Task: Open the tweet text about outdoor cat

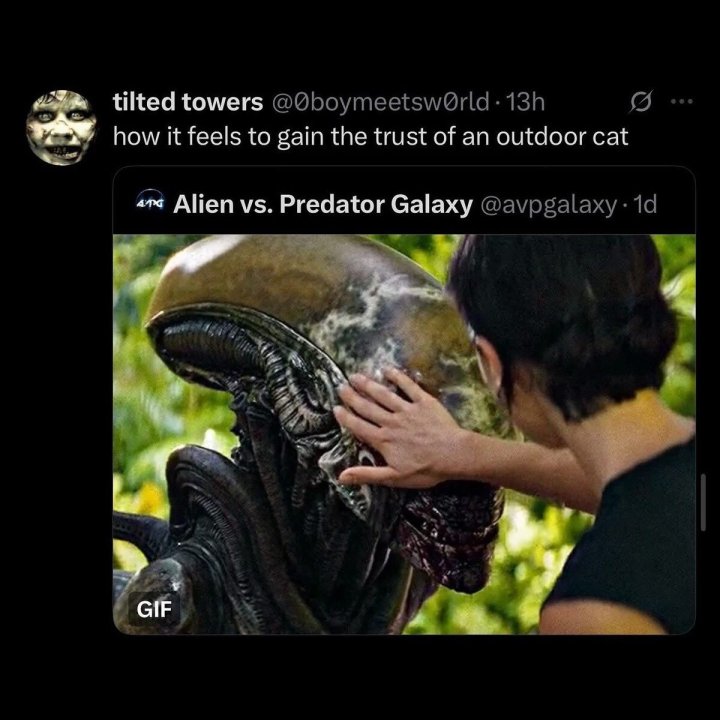Action: tap(370, 136)
